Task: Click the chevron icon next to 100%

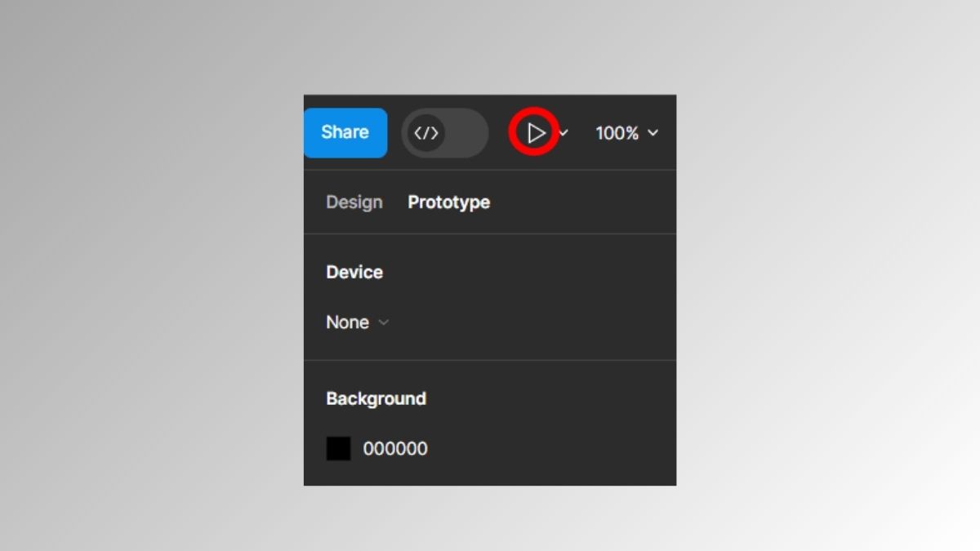Action: tap(653, 133)
